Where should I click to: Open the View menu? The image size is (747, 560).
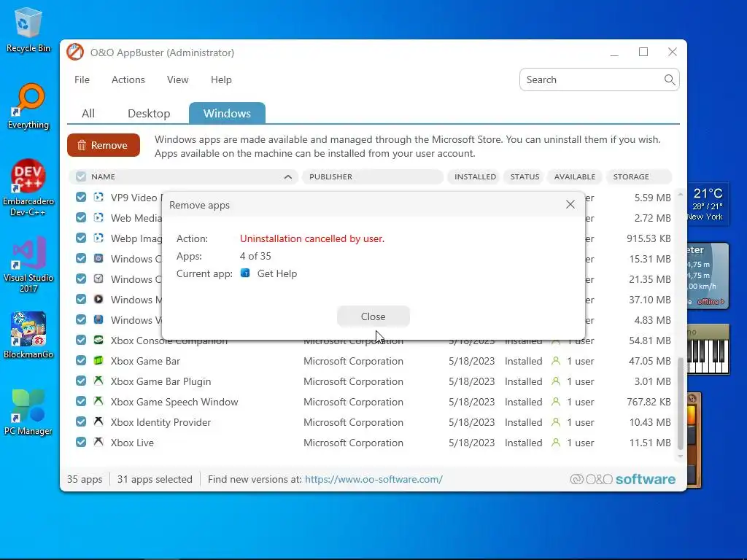tap(178, 79)
